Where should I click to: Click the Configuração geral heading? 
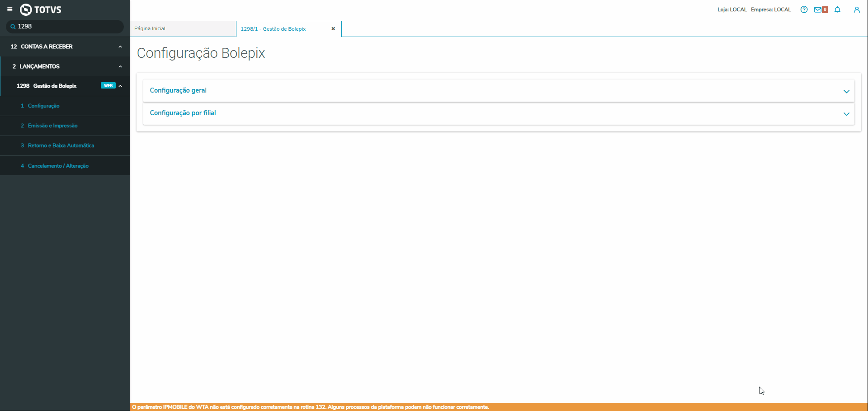pyautogui.click(x=178, y=90)
